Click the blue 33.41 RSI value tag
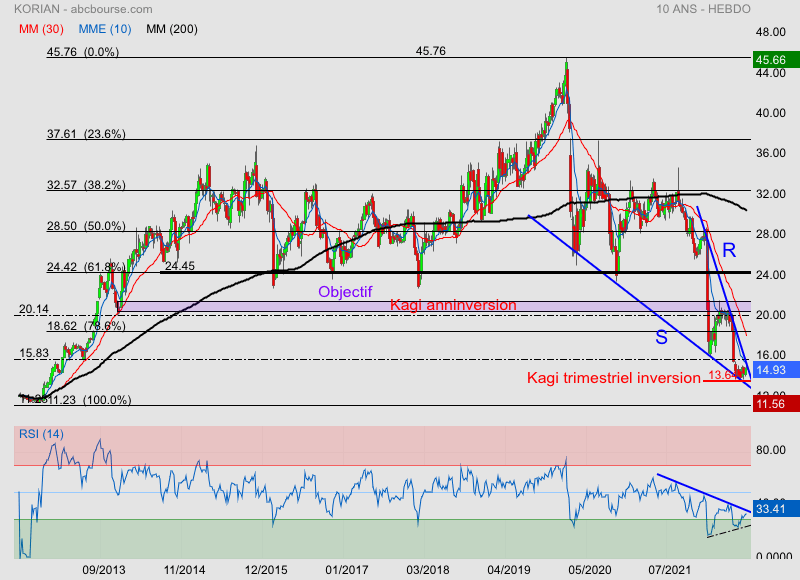 [x=776, y=509]
